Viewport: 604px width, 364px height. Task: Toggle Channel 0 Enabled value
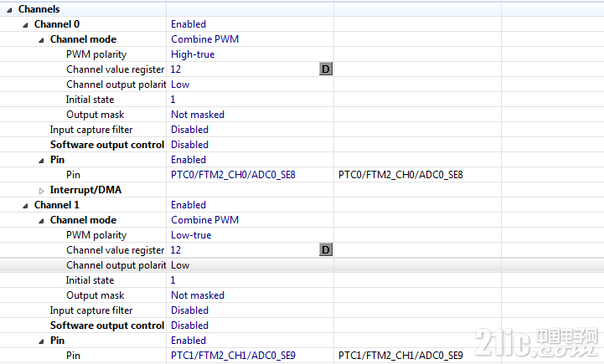point(188,24)
